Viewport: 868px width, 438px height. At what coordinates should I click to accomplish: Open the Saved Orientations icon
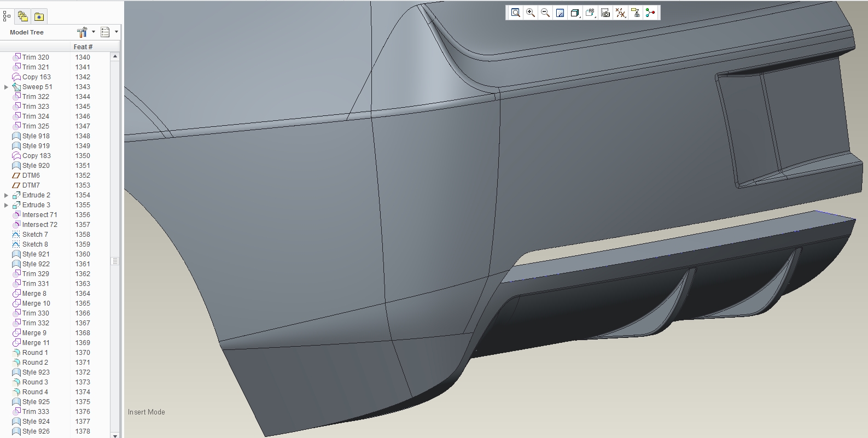[x=590, y=13]
